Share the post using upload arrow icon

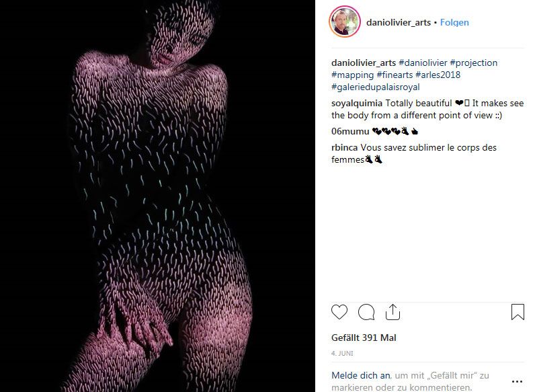pyautogui.click(x=393, y=312)
